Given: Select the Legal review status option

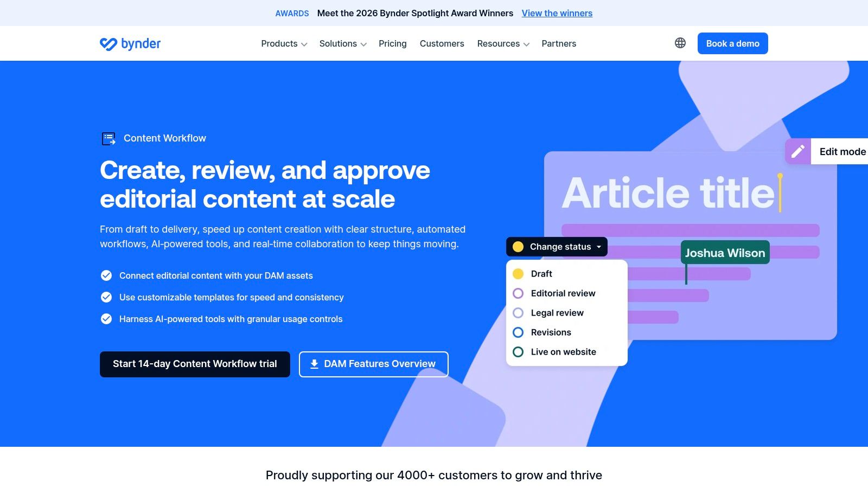Looking at the screenshot, I should [x=567, y=313].
